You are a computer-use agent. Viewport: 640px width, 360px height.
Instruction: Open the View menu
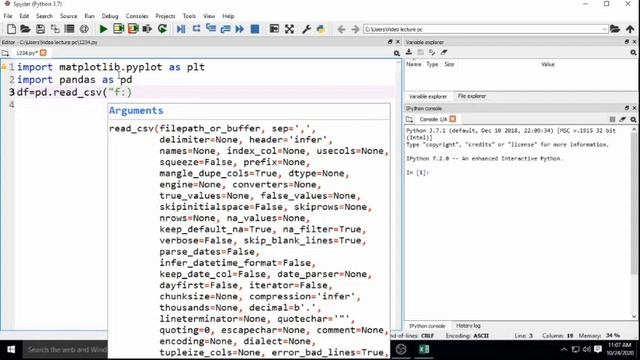click(x=209, y=16)
